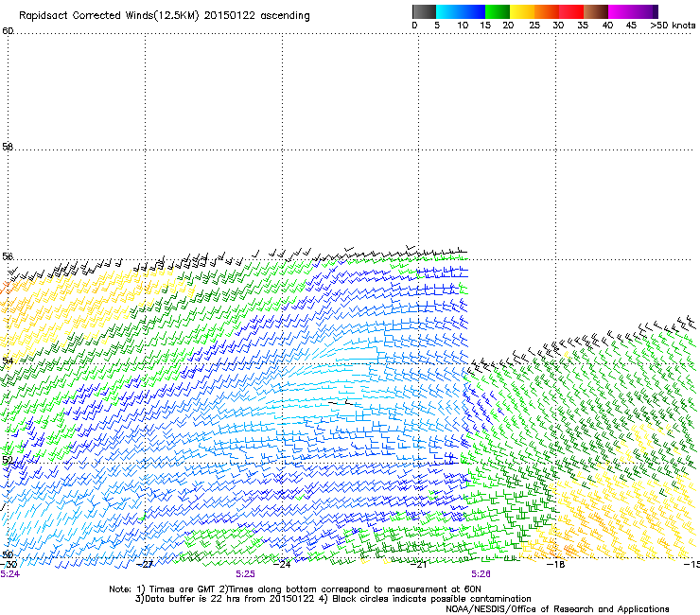Click the 45-50 knots purple color band
Screen dimensions: 700x615
pyautogui.click(x=645, y=11)
